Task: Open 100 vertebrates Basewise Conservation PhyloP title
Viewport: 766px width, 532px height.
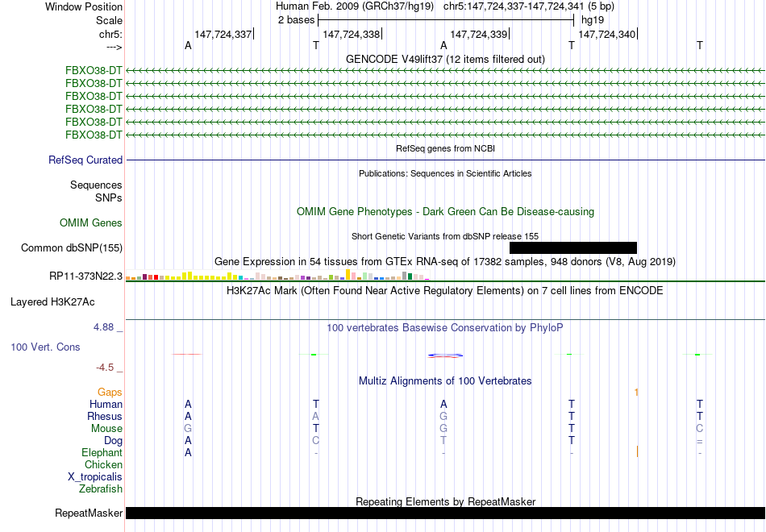Action: tap(445, 328)
